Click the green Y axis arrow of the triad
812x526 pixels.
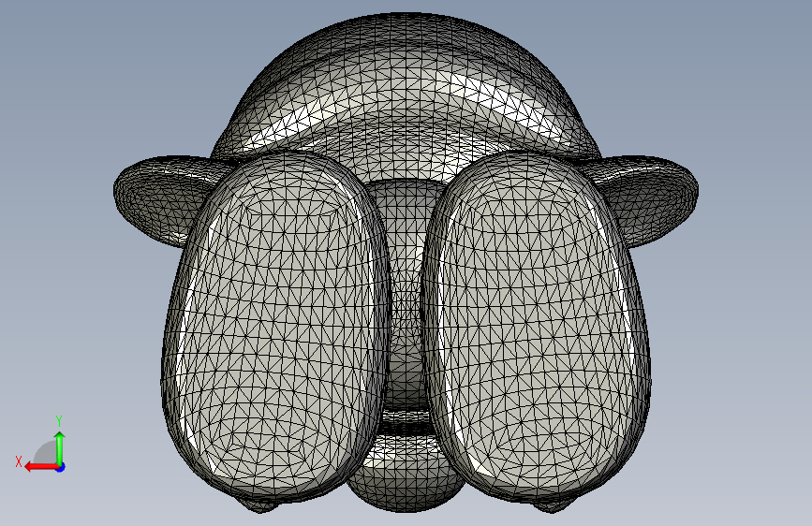(60, 447)
